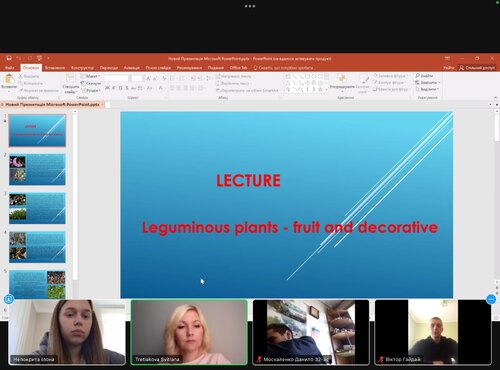500x370 pixels.
Task: Select the document tab Нова Презентація Microsoft PowerPoint.pptx
Action: tap(52, 105)
